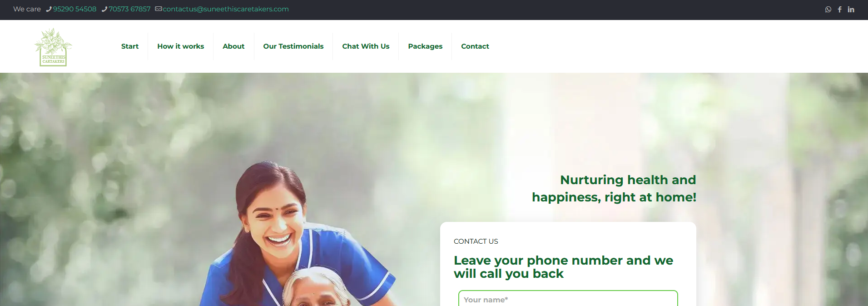Open the Facebook icon in top bar
The width and height of the screenshot is (868, 306).
[840, 10]
